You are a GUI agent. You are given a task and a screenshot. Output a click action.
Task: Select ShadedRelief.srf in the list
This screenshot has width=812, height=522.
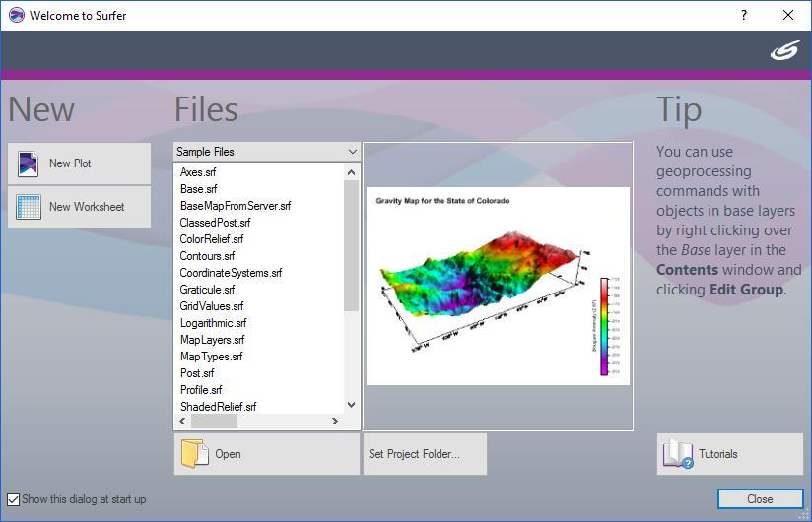[x=218, y=407]
